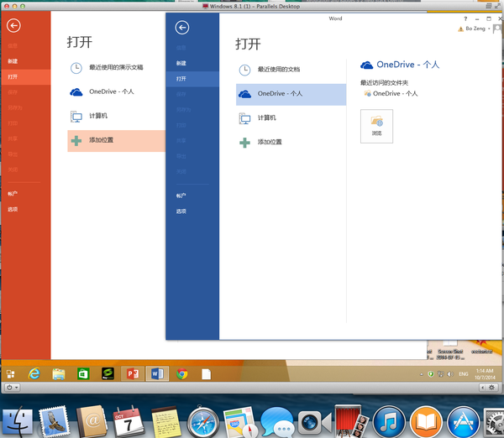Switch to PowerPoint via taskbar icon
This screenshot has height=438, width=504.
click(x=133, y=374)
